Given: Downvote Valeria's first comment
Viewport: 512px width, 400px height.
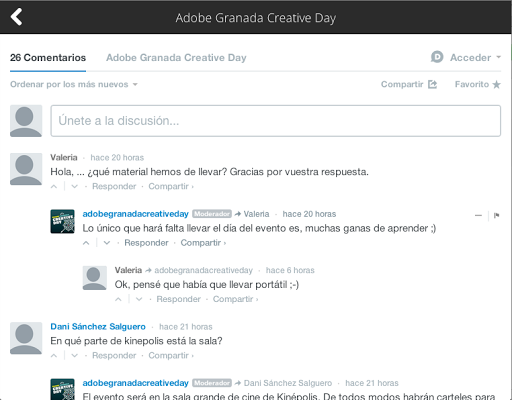Looking at the screenshot, I should tap(75, 186).
